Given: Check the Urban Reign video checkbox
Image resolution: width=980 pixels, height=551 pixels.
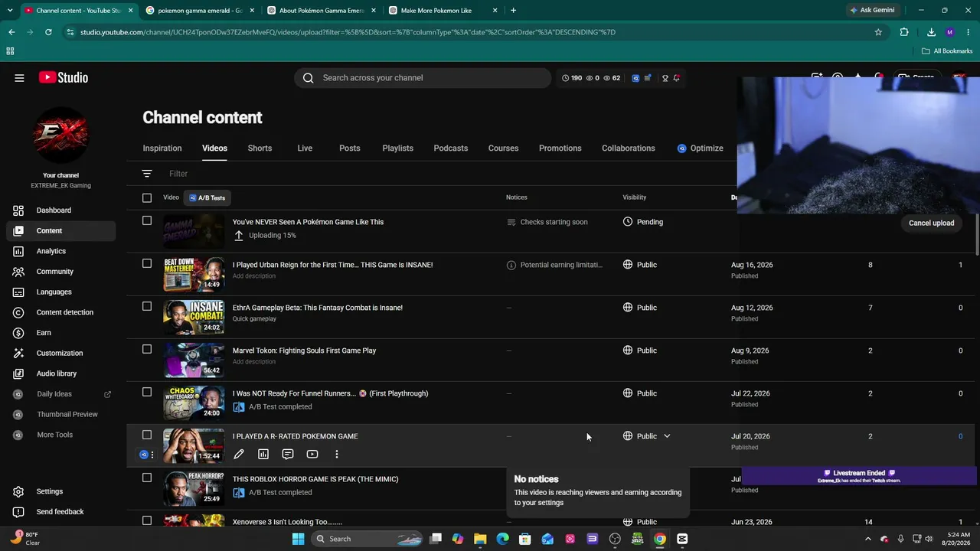Looking at the screenshot, I should point(147,263).
